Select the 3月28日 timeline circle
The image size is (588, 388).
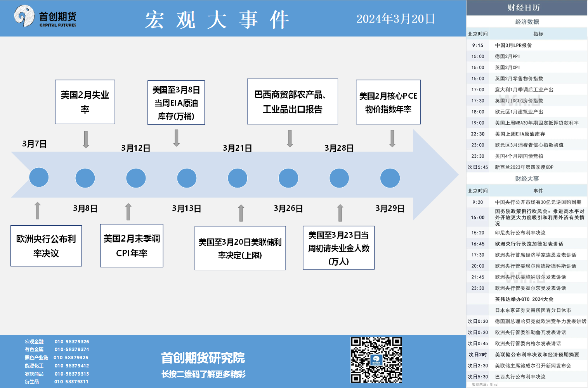click(339, 178)
